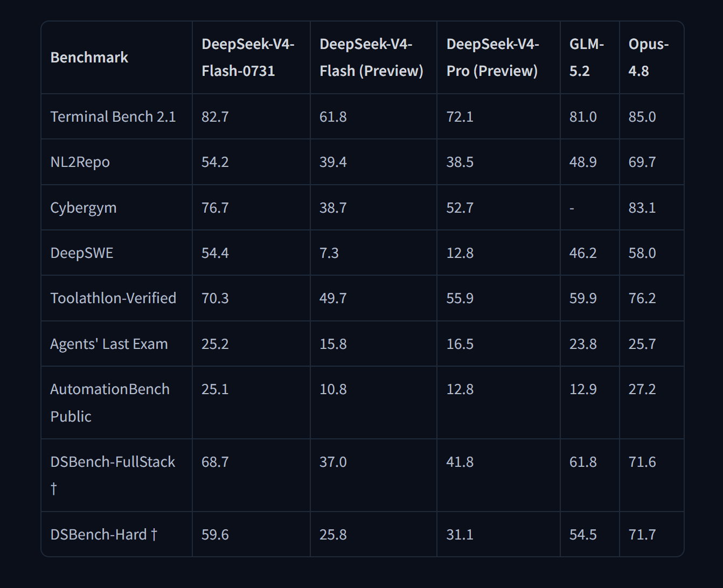Select 59.6 in the DSBench-Hard row

pos(215,535)
